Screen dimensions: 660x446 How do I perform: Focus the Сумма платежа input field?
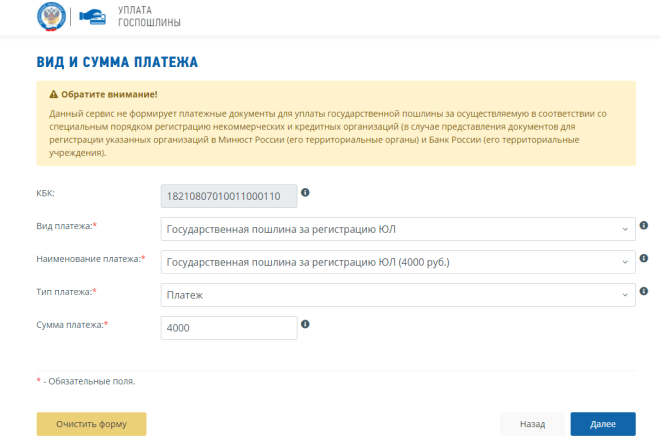coord(228,328)
